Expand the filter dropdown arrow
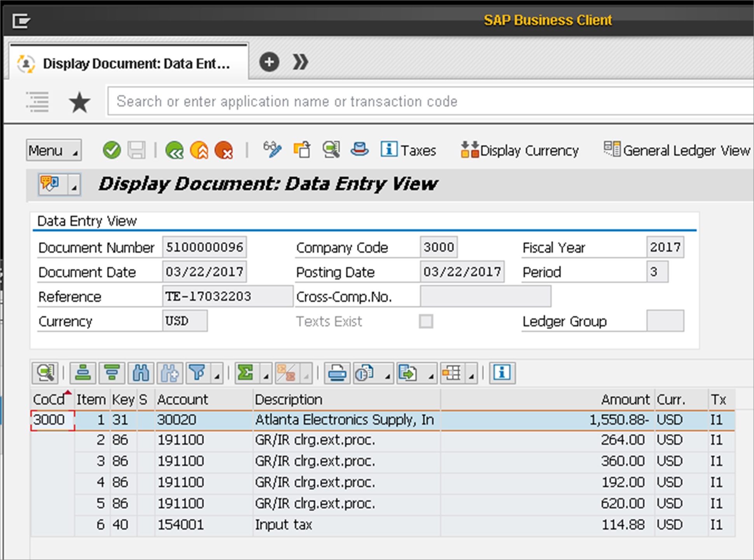This screenshot has width=754, height=560. click(x=217, y=374)
